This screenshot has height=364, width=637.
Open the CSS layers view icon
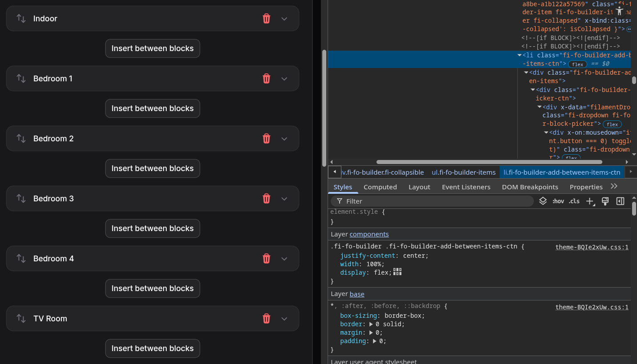click(543, 201)
